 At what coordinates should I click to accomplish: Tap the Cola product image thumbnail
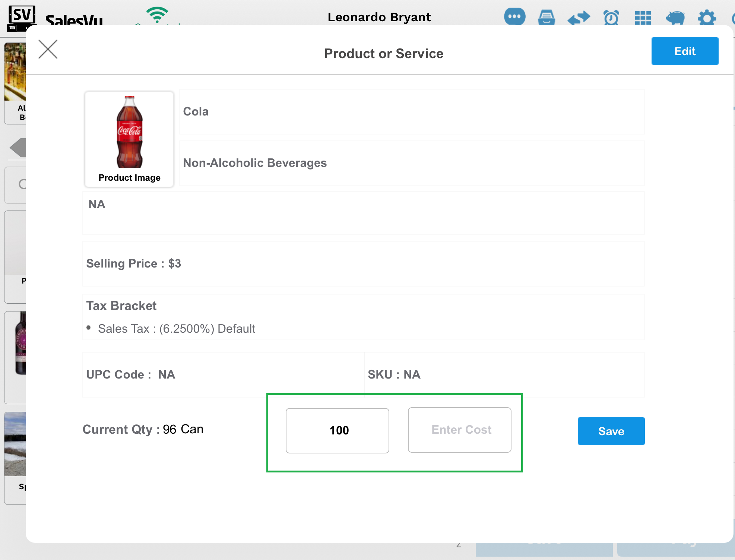(129, 139)
